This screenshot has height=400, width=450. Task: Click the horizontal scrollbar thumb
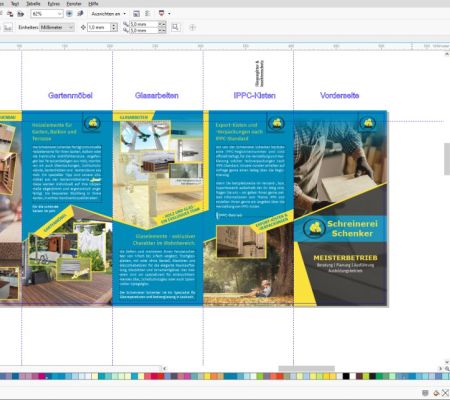[x=306, y=368]
